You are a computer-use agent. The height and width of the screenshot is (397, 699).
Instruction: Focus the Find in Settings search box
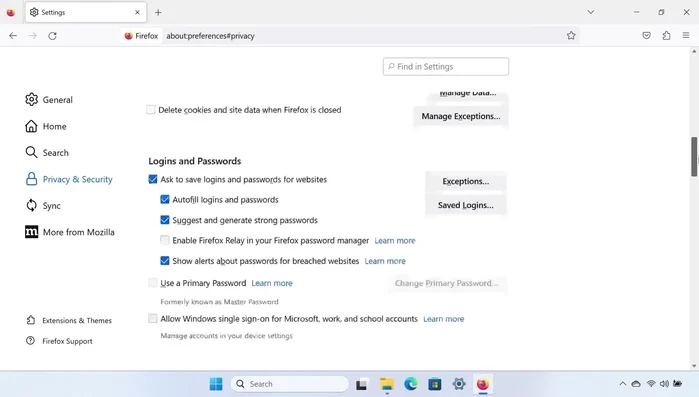(445, 66)
